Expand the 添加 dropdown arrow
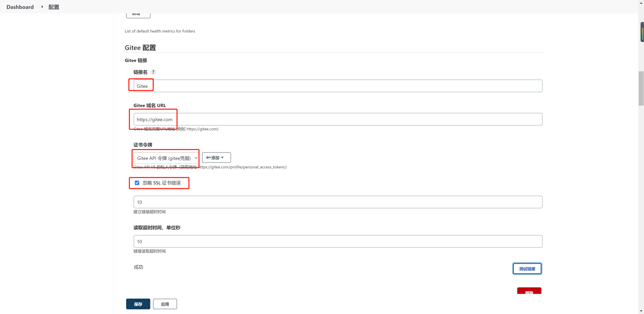Viewport: 644px width, 314px height. [223, 158]
